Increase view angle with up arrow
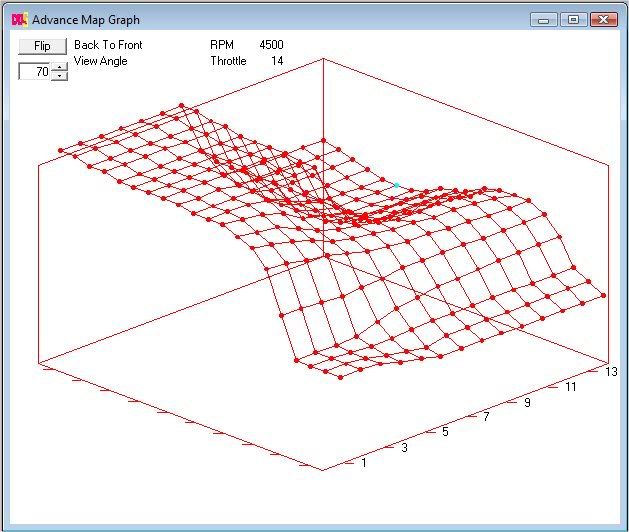The height and width of the screenshot is (532, 629). click(x=60, y=67)
